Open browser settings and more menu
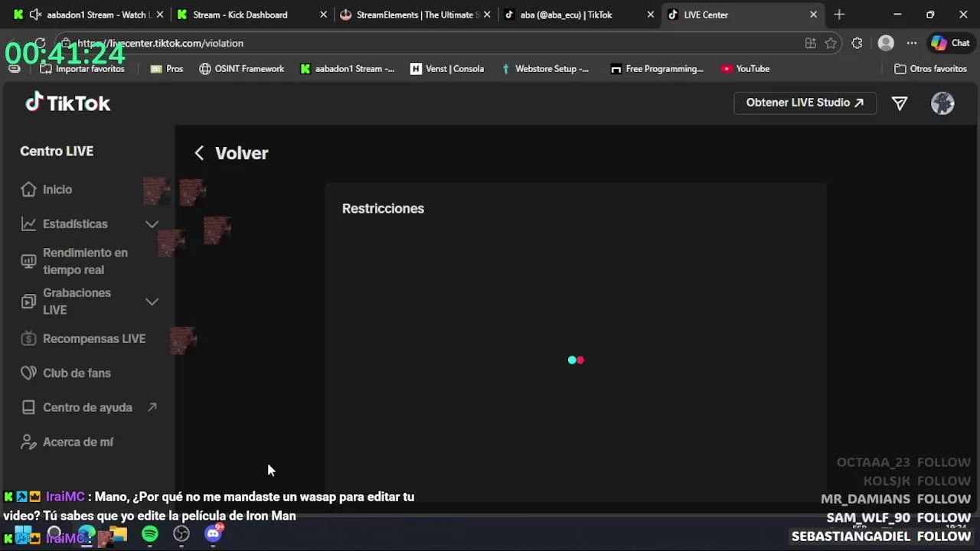The width and height of the screenshot is (980, 551). pos(912,44)
